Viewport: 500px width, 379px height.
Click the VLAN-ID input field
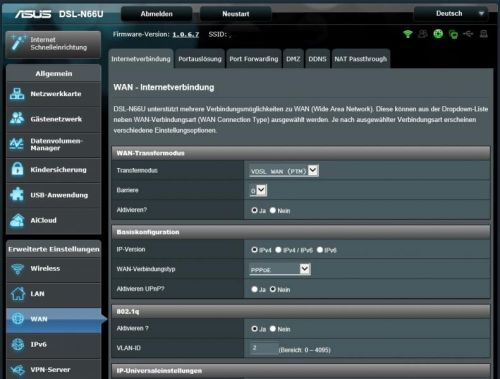(263, 348)
